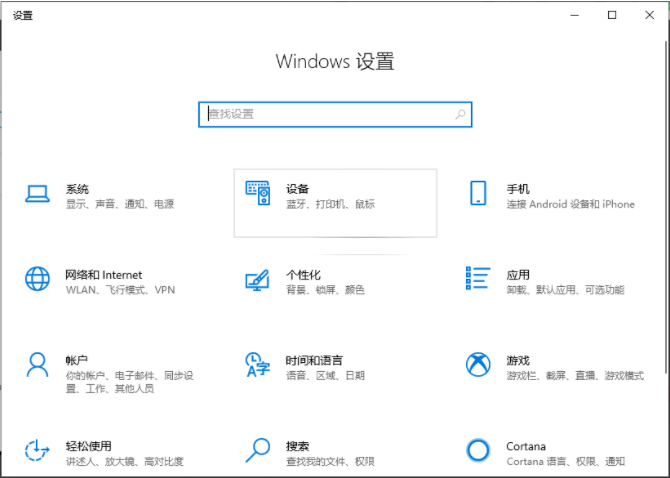The image size is (670, 478).
Task: Select the globe icon for 网络和 Internet
Action: [37, 279]
